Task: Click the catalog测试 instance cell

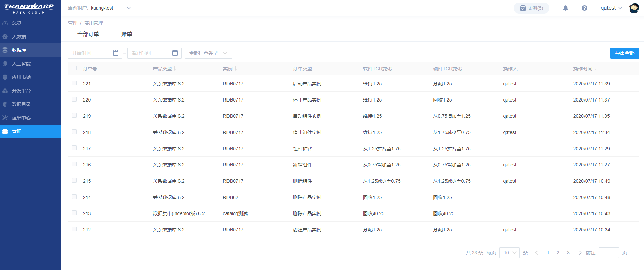Action: pyautogui.click(x=235, y=213)
